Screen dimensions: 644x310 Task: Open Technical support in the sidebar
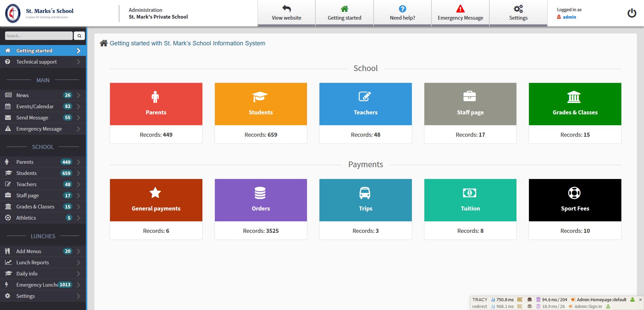(x=37, y=62)
